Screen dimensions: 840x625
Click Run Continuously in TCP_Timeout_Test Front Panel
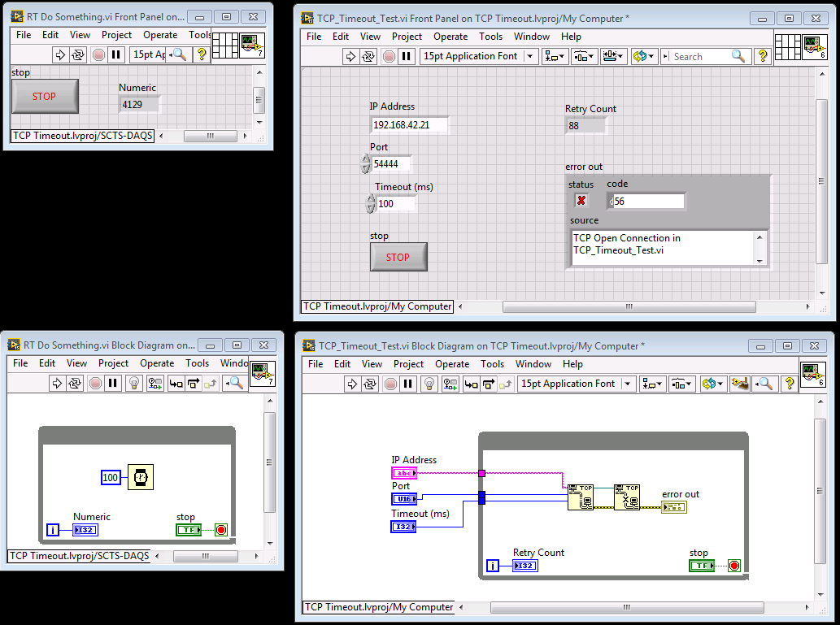click(368, 56)
